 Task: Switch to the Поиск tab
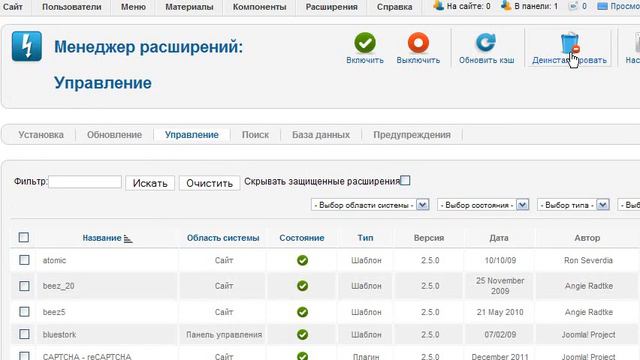[255, 135]
